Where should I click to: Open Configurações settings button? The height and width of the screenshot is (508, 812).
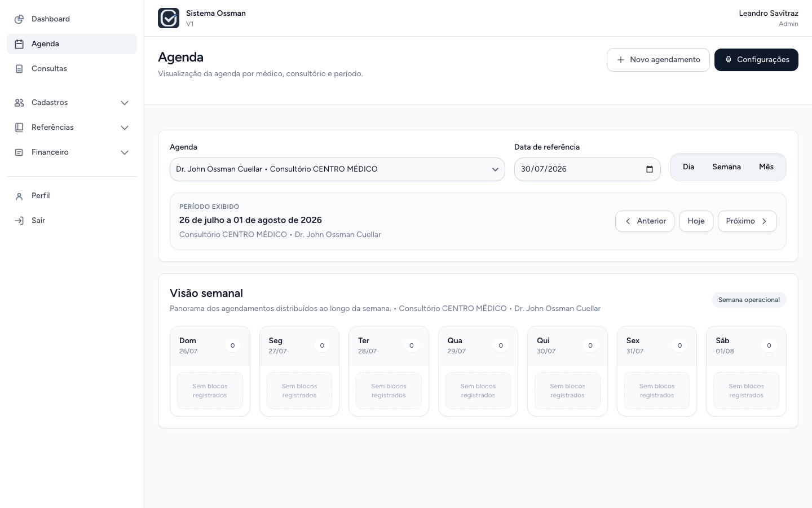click(756, 60)
